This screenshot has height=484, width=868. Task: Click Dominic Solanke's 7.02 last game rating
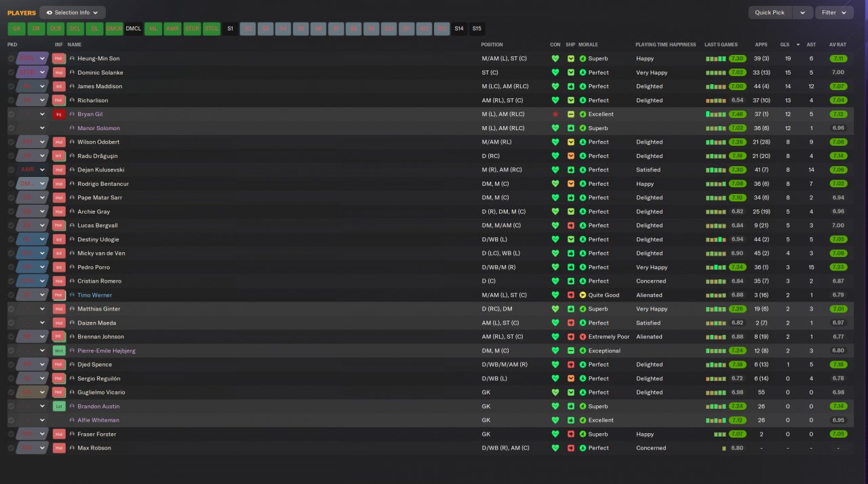[x=738, y=73]
